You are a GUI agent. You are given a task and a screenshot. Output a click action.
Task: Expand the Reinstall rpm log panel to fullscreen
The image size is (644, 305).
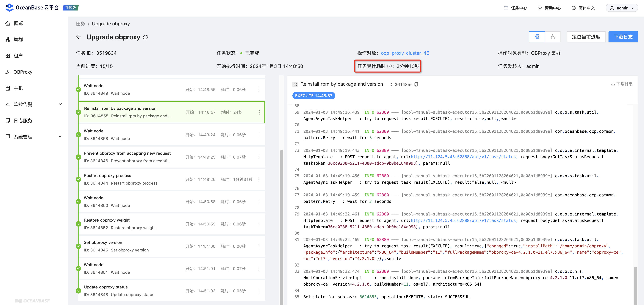point(295,84)
